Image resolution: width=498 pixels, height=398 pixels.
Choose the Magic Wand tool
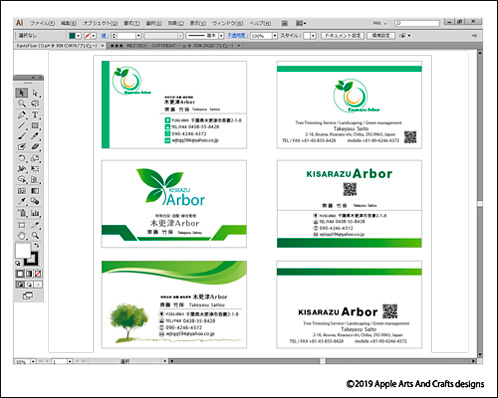click(x=22, y=103)
